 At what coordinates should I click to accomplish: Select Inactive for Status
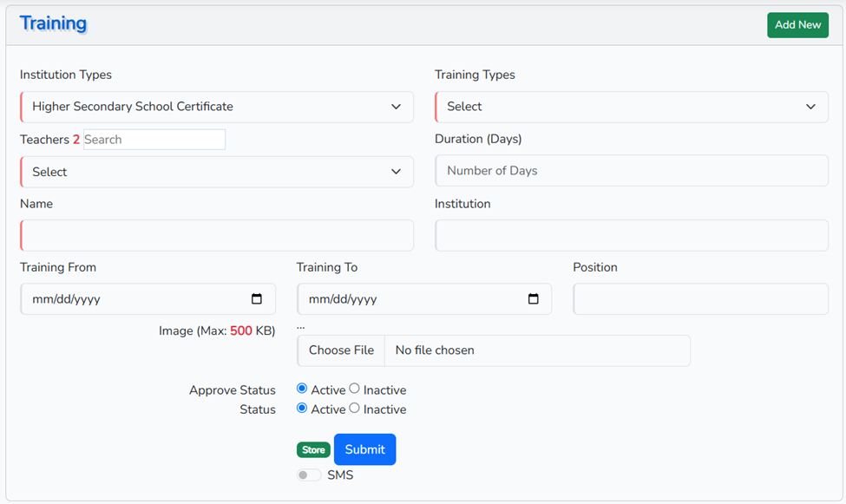354,408
